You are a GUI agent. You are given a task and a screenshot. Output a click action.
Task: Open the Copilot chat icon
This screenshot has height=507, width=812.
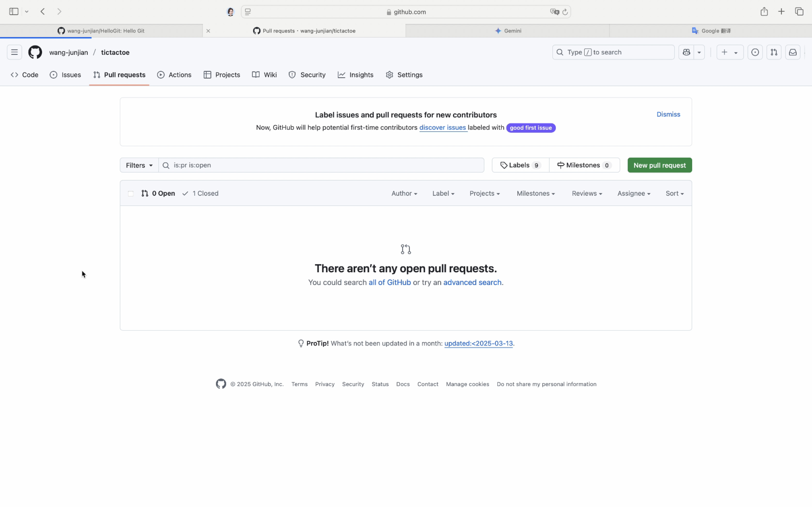click(x=686, y=52)
